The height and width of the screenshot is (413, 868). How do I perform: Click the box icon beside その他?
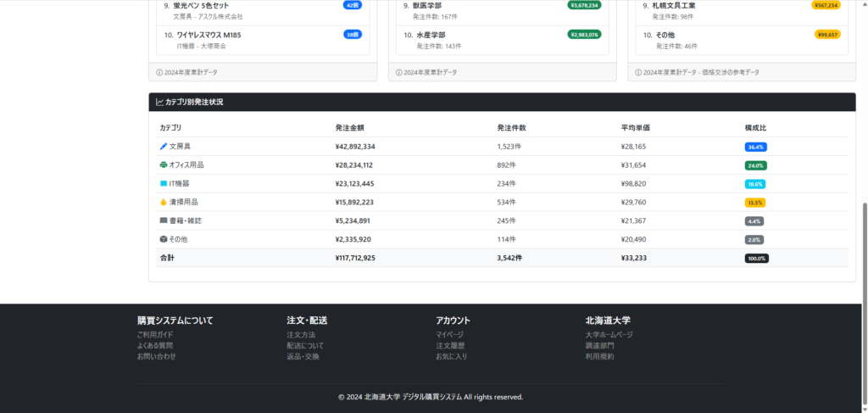[164, 240]
